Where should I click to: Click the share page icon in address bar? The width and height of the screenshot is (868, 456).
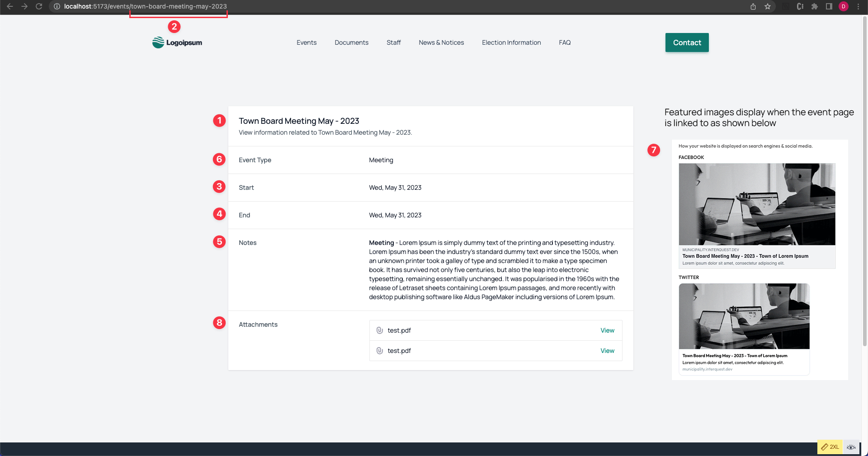(x=753, y=6)
